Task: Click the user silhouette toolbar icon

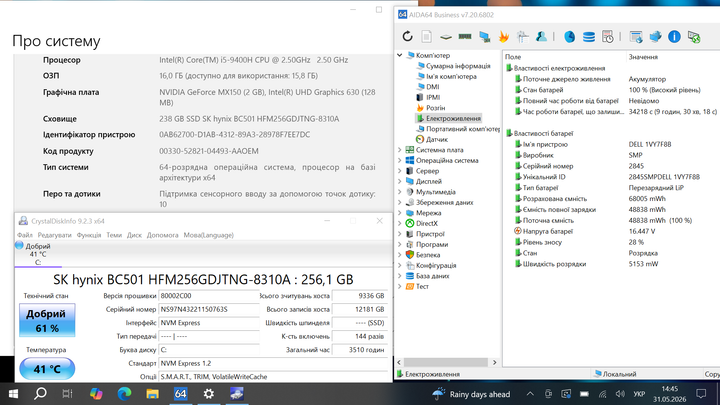Action: (541, 36)
